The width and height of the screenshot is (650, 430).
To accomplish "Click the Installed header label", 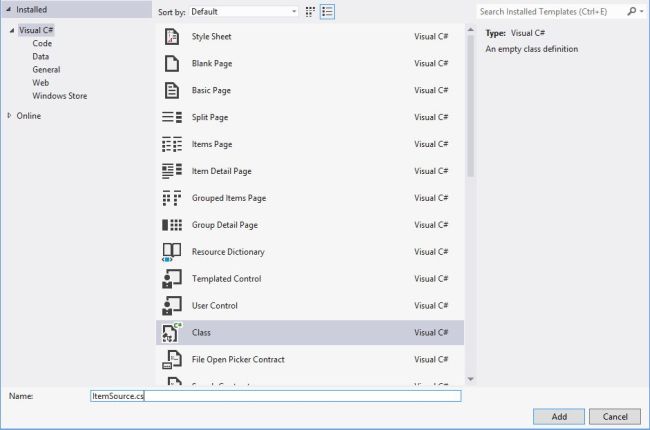I will [32, 10].
